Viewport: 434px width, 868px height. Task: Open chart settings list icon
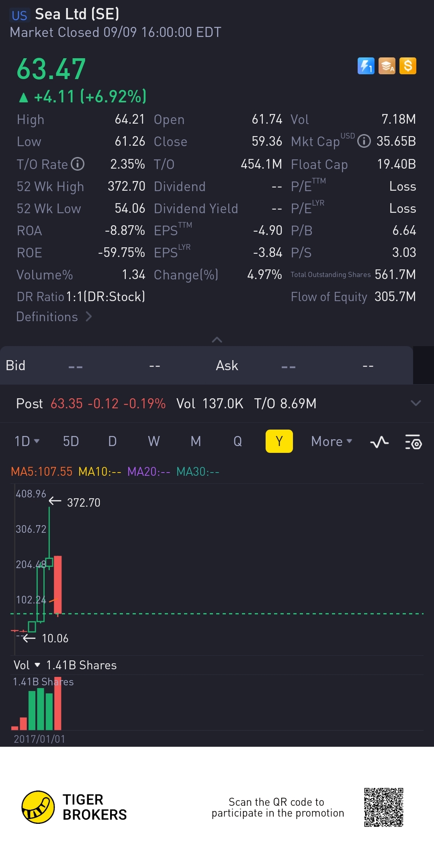(x=413, y=442)
